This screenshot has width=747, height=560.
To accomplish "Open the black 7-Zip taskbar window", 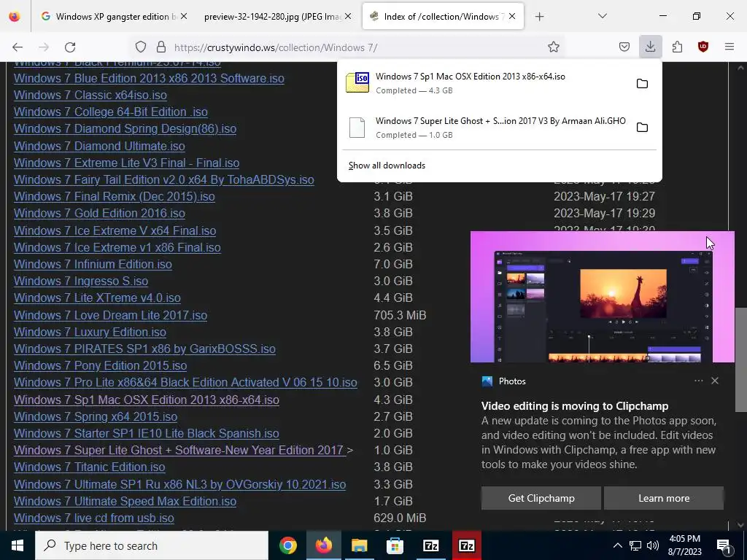I will pyautogui.click(x=430, y=545).
